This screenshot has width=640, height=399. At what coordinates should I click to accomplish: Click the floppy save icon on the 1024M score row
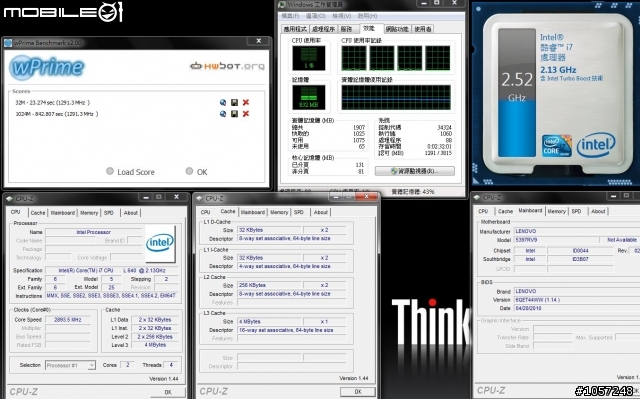point(234,114)
